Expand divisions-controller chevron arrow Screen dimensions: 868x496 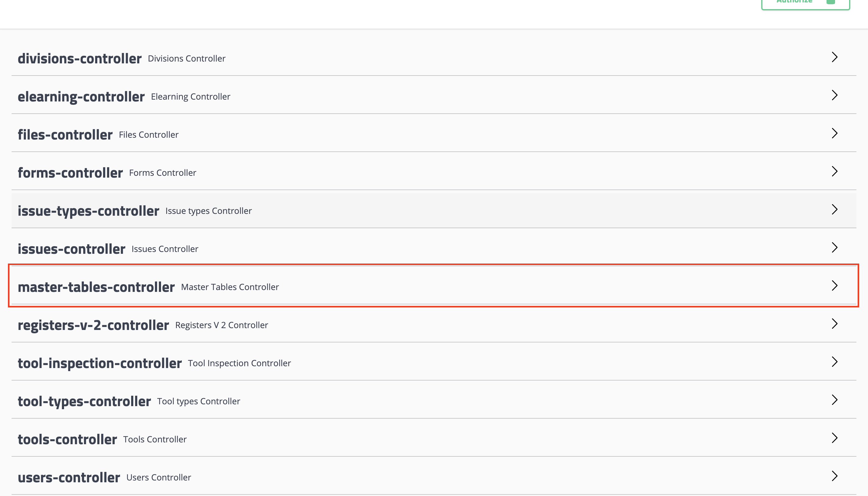pyautogui.click(x=834, y=57)
